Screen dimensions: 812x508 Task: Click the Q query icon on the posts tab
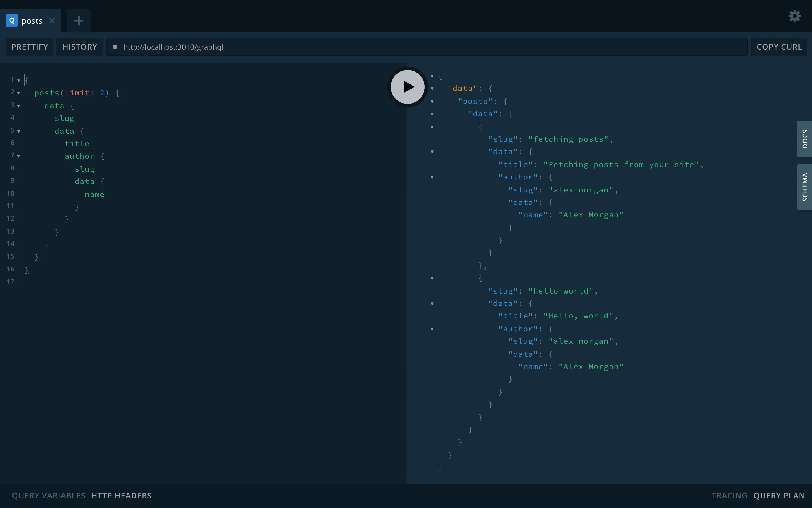click(12, 21)
